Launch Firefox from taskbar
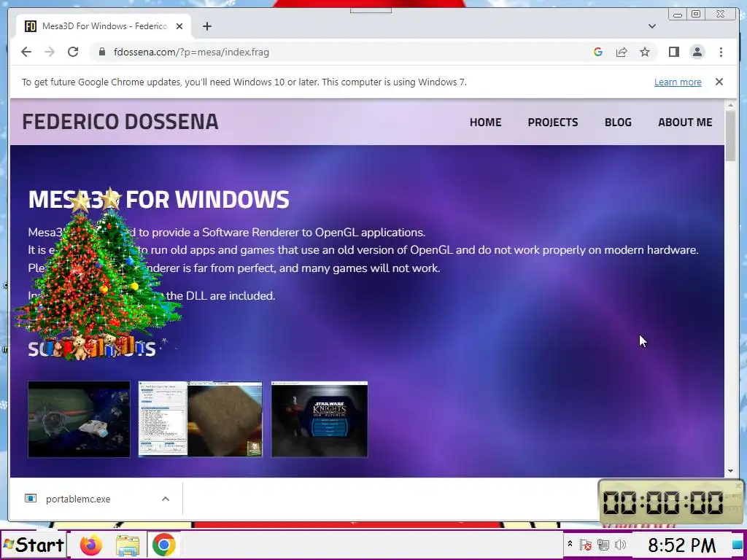This screenshot has width=747, height=560. coord(91,545)
